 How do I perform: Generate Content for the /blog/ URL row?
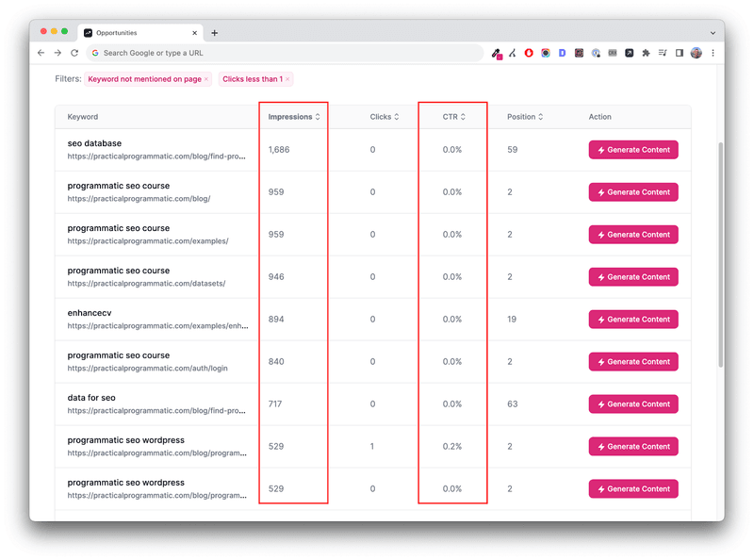(x=633, y=192)
